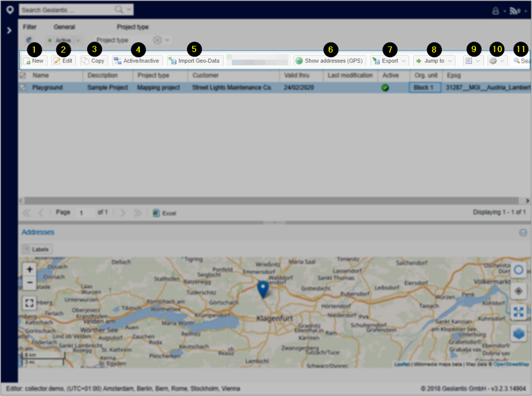Click the Geolantis location pin logo
Image resolution: width=532 pixels, height=396 pixels.
[x=10, y=10]
